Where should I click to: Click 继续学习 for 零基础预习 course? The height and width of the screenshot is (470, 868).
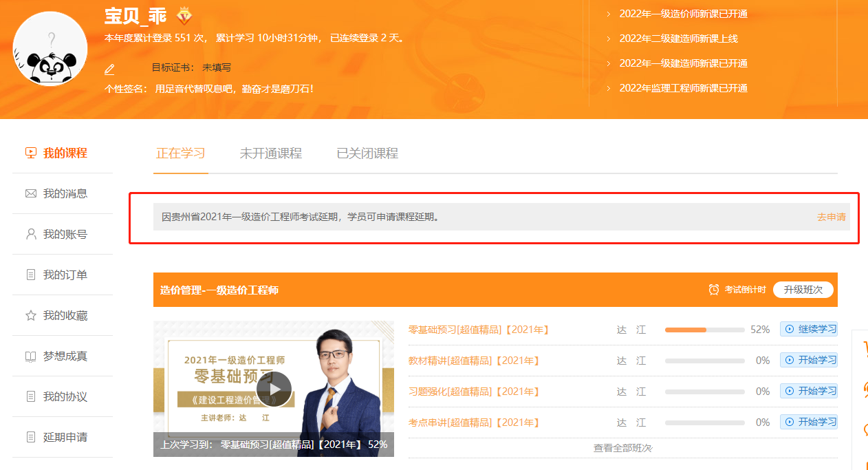pyautogui.click(x=809, y=330)
